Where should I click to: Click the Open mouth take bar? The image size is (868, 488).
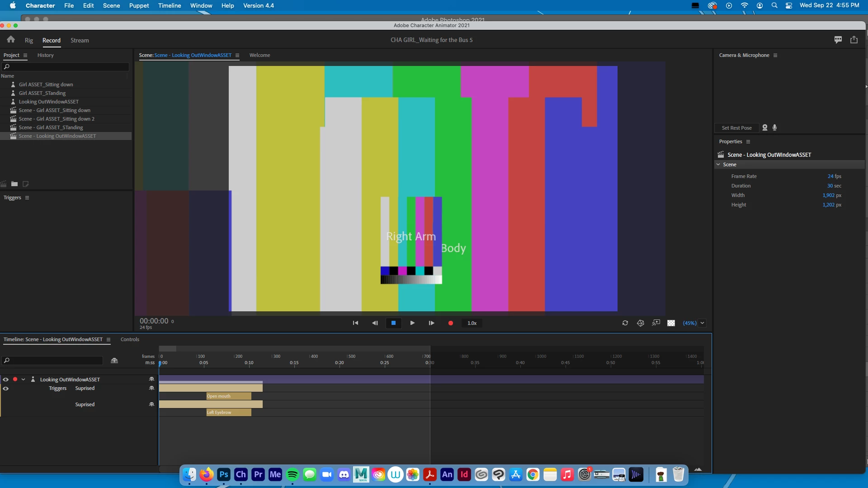(x=229, y=396)
